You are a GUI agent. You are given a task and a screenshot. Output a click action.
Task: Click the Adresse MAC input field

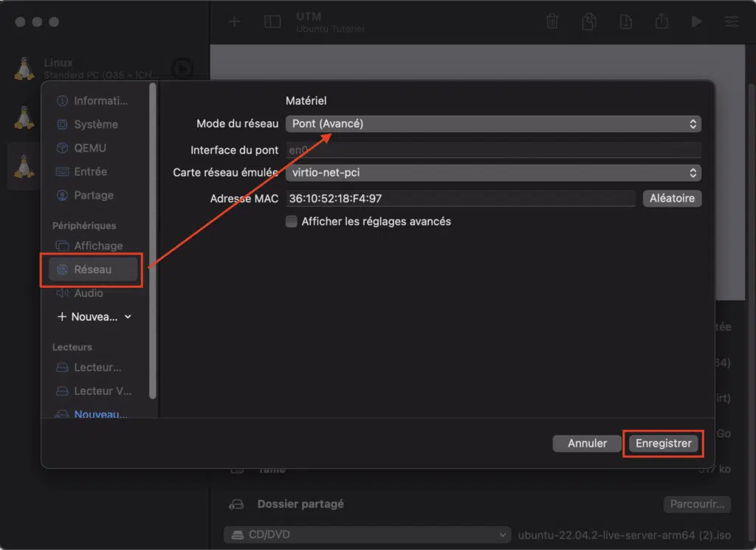(461, 198)
